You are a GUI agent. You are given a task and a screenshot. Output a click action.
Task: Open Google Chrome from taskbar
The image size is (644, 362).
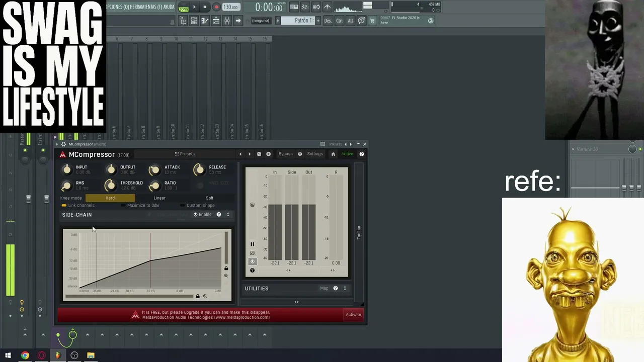pos(25,355)
